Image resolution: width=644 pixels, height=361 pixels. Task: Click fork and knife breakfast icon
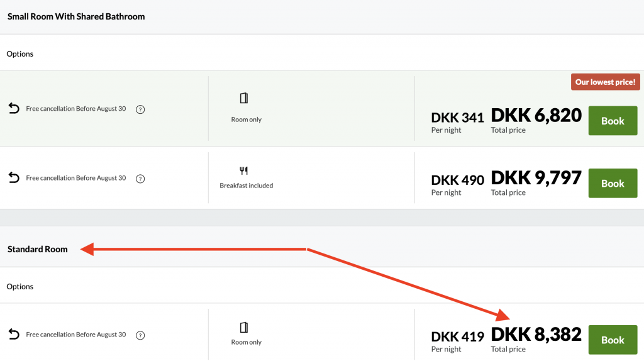(243, 170)
